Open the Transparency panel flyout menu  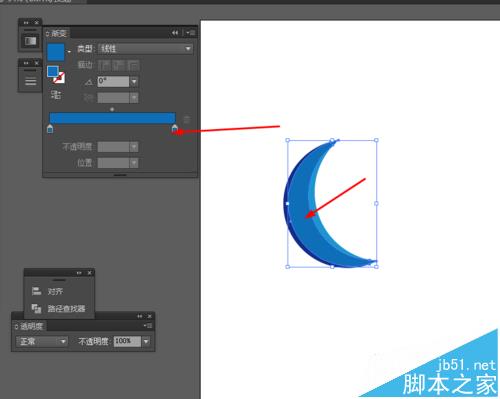[x=148, y=326]
